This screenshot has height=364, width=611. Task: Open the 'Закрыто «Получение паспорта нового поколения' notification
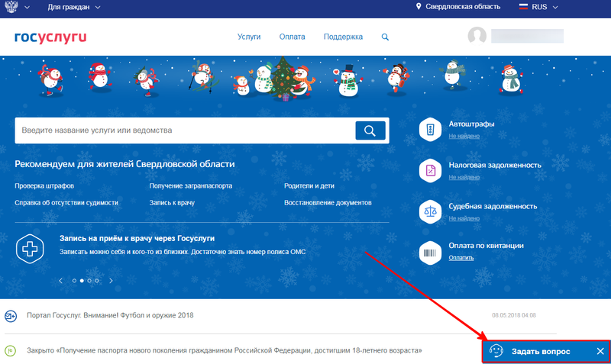(224, 350)
